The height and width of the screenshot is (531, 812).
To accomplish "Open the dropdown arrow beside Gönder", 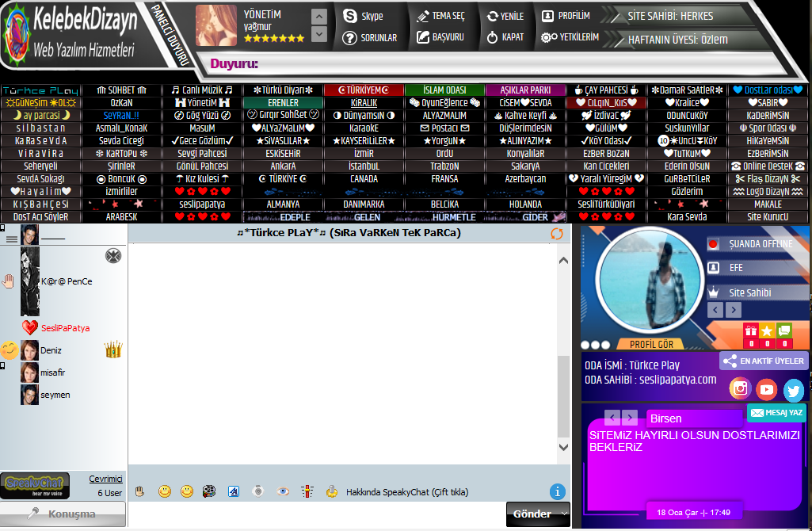I will (564, 514).
